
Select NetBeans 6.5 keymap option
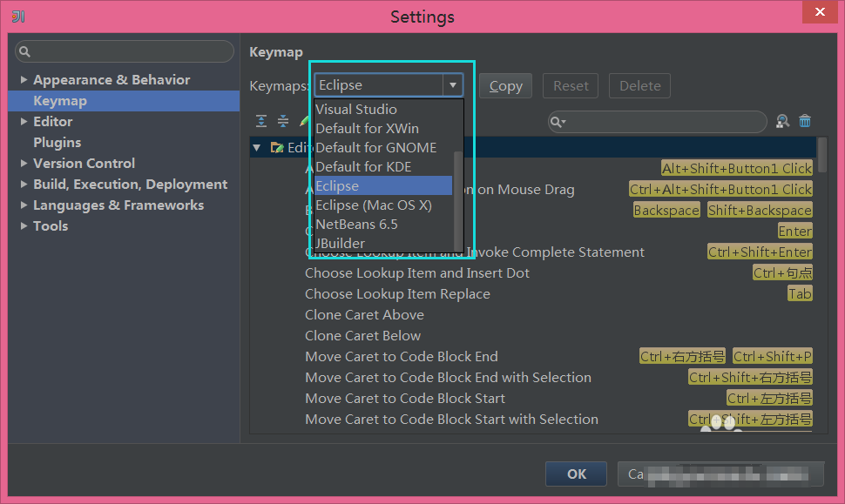click(x=383, y=224)
